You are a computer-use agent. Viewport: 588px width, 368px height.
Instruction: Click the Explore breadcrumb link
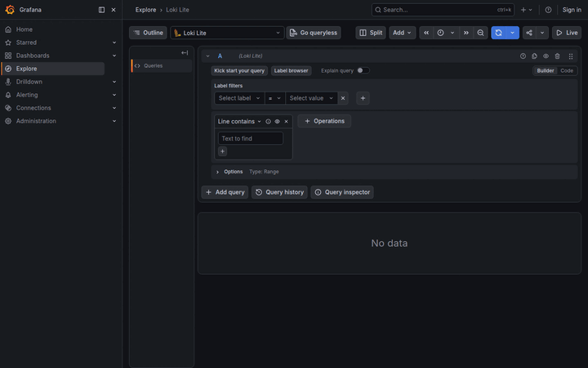(145, 10)
